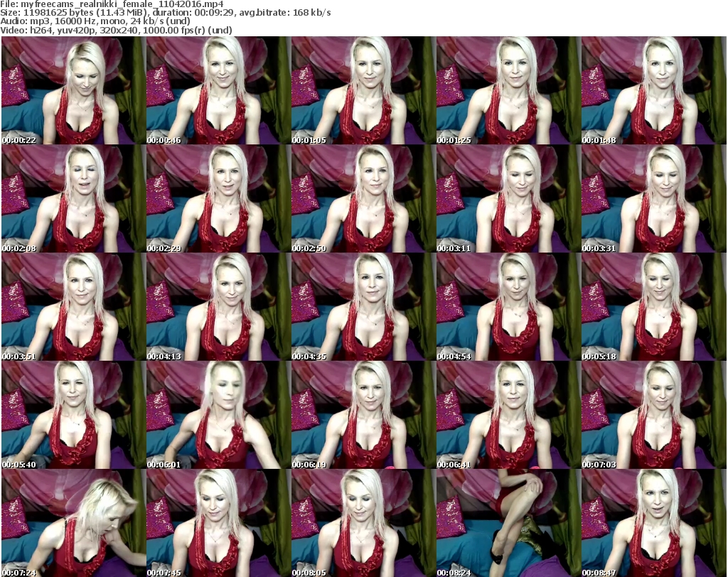Click the duration value 00:09:29
The width and height of the screenshot is (728, 577).
tap(214, 13)
